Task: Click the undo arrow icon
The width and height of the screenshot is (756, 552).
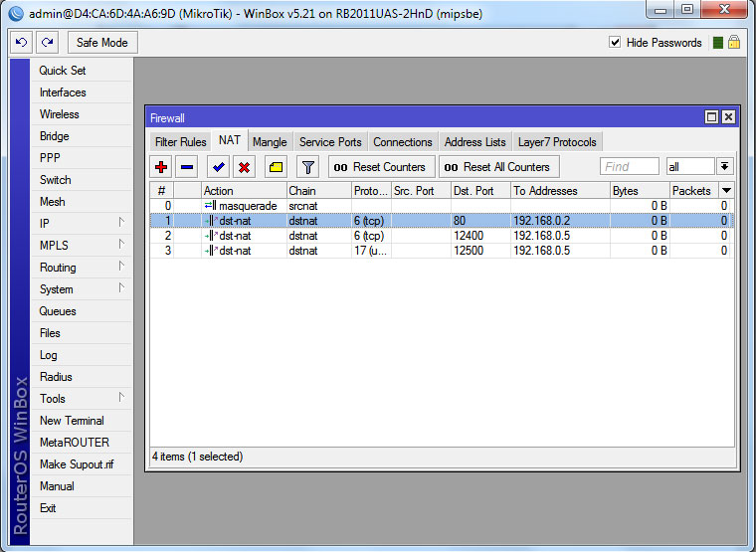Action: click(x=22, y=43)
